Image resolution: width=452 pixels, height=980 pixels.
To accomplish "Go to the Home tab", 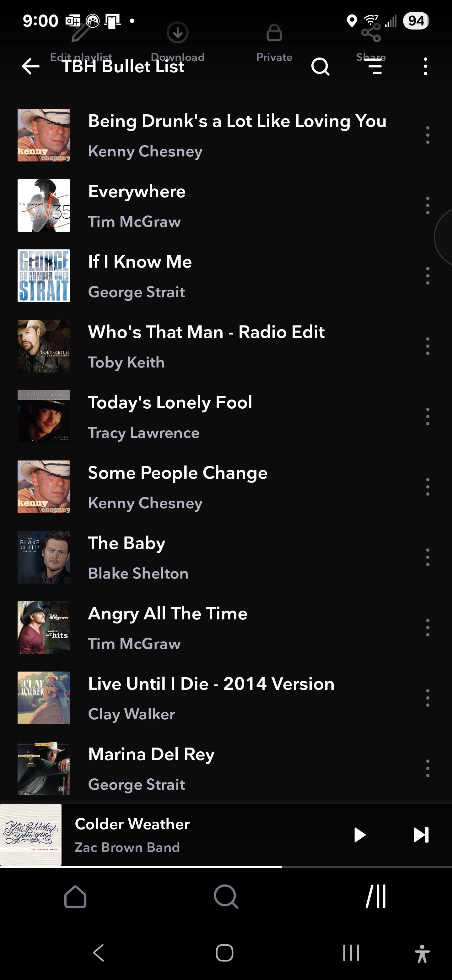I will pyautogui.click(x=75, y=897).
